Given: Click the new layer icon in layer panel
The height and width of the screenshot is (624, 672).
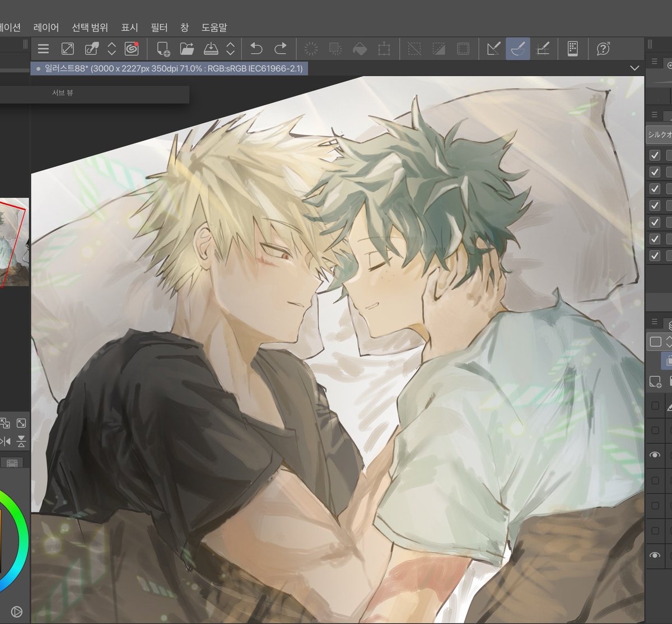Looking at the screenshot, I should pyautogui.click(x=655, y=381).
